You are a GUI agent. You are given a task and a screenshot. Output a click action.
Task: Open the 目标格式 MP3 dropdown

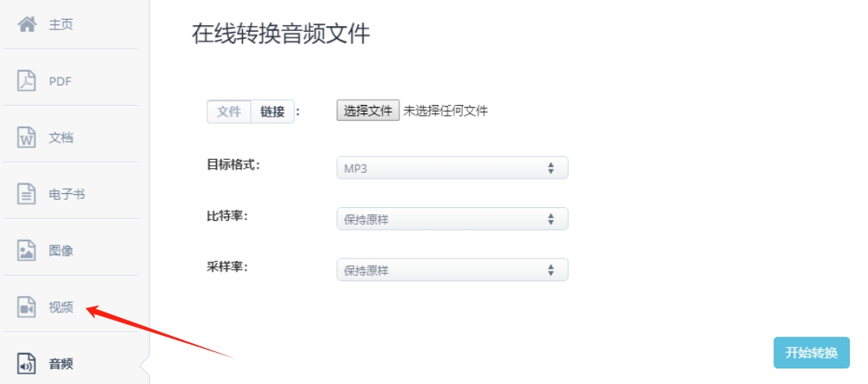452,169
